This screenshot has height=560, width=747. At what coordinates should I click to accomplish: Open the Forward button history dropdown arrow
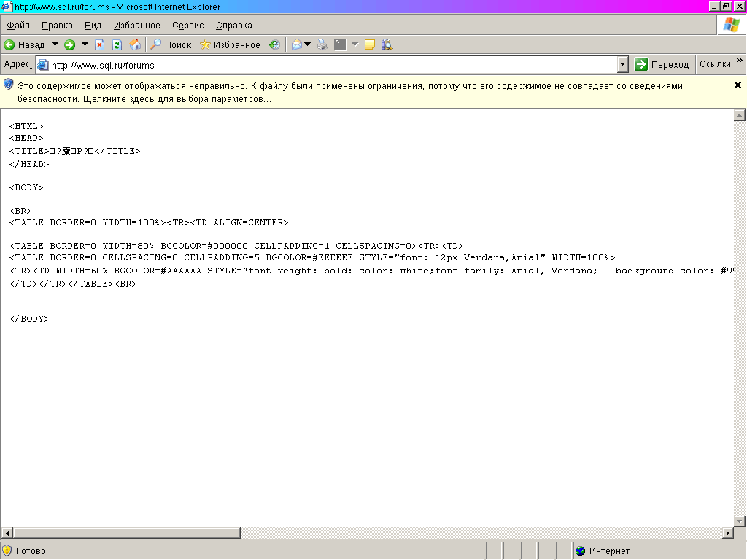(85, 45)
